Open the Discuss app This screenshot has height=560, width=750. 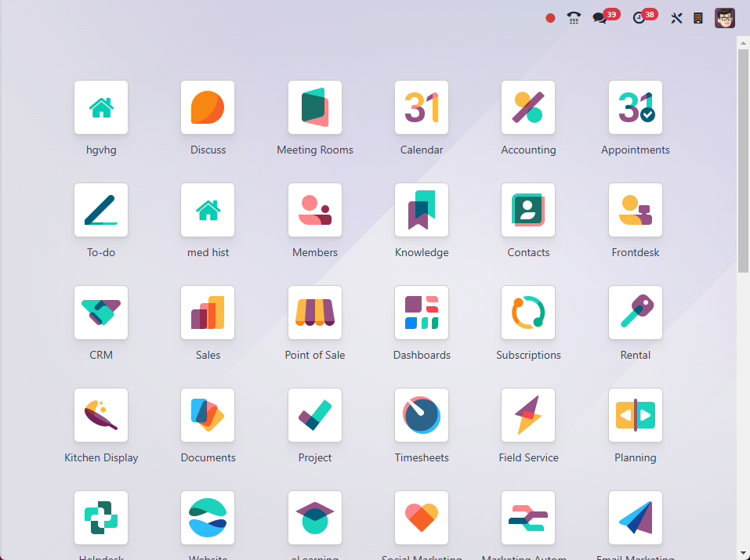coord(208,107)
